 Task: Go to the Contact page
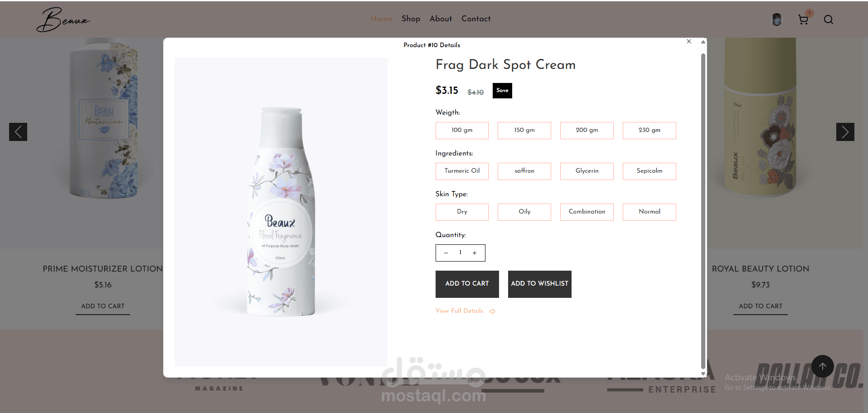click(x=476, y=19)
